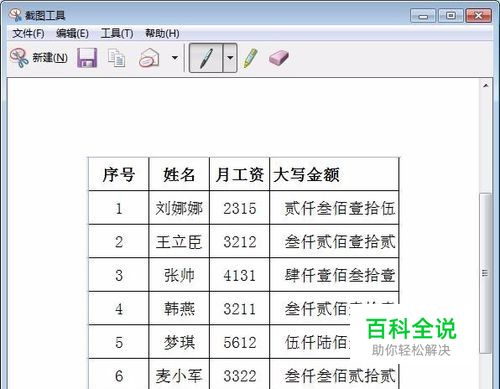Open the 工具(T) menu
The height and width of the screenshot is (389, 500).
(x=117, y=33)
